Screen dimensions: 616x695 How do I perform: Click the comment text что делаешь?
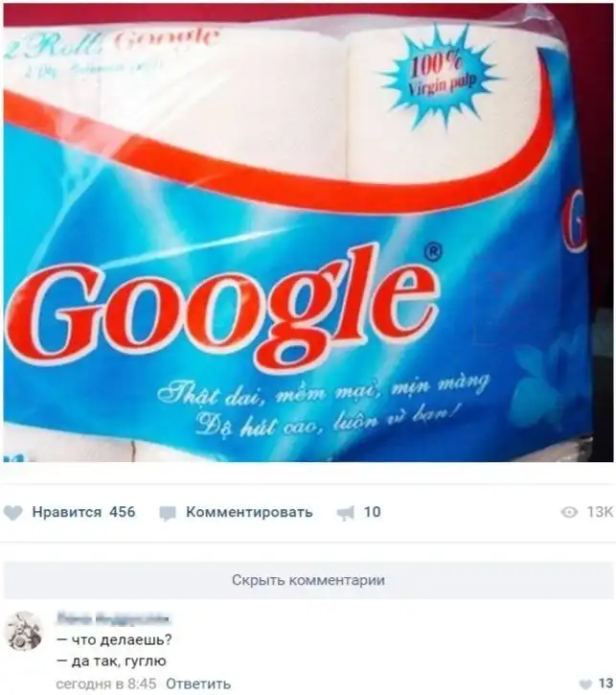114,640
